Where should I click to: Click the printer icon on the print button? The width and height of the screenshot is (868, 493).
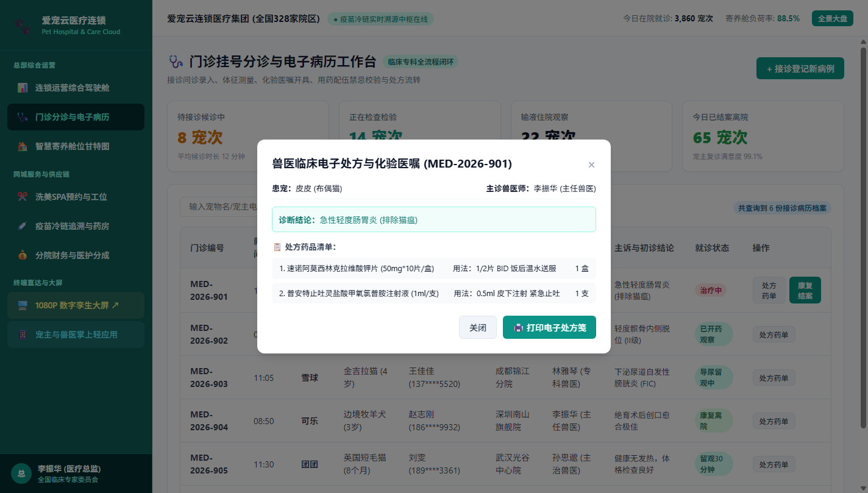click(x=518, y=328)
